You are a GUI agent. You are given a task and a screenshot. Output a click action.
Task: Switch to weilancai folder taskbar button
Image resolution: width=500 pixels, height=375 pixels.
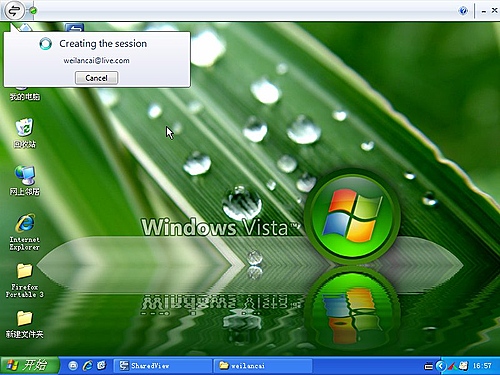pyautogui.click(x=263, y=366)
